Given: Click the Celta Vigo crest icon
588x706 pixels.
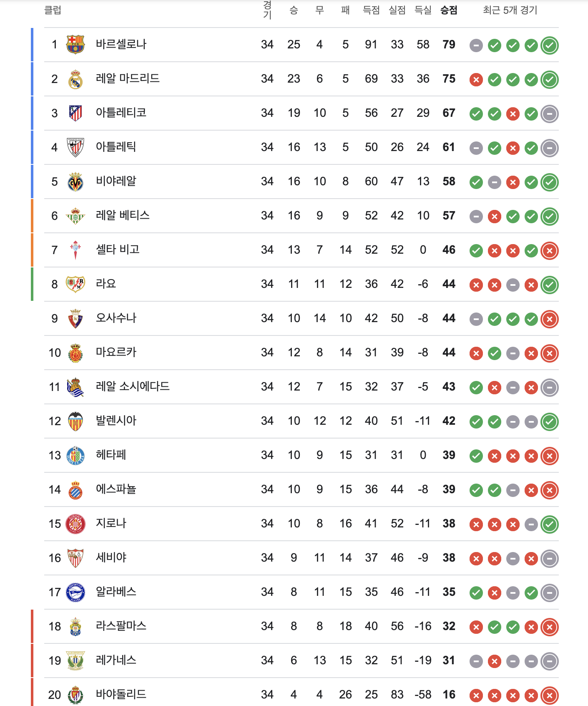Looking at the screenshot, I should coord(75,250).
